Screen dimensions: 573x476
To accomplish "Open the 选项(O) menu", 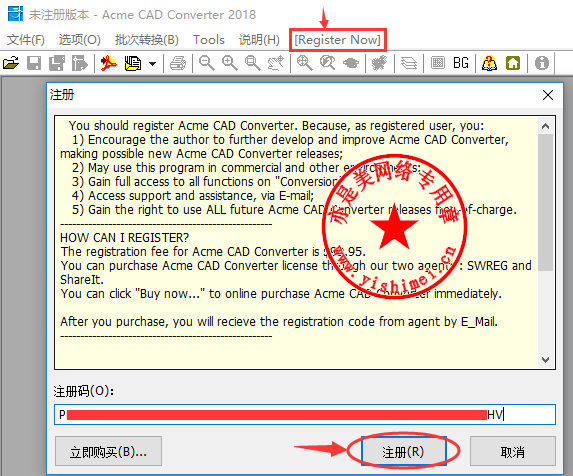I will pyautogui.click(x=80, y=39).
